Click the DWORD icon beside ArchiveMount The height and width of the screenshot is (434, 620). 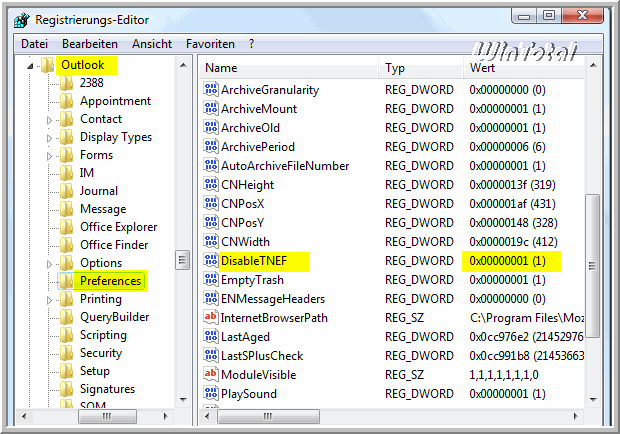tap(211, 108)
